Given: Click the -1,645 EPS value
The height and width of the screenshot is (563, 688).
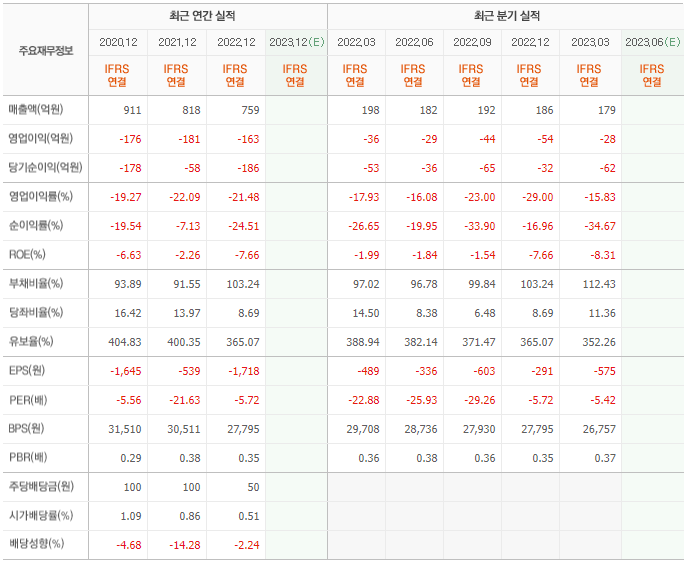Looking at the screenshot, I should click(x=126, y=371).
